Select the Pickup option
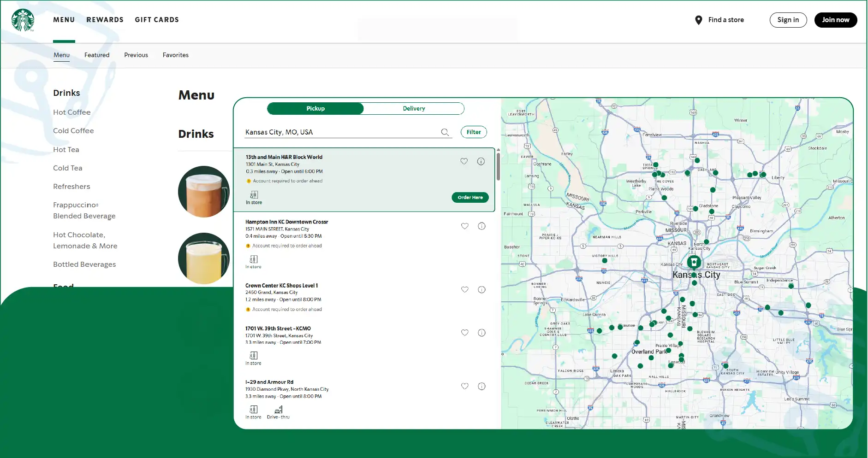 [315, 109]
